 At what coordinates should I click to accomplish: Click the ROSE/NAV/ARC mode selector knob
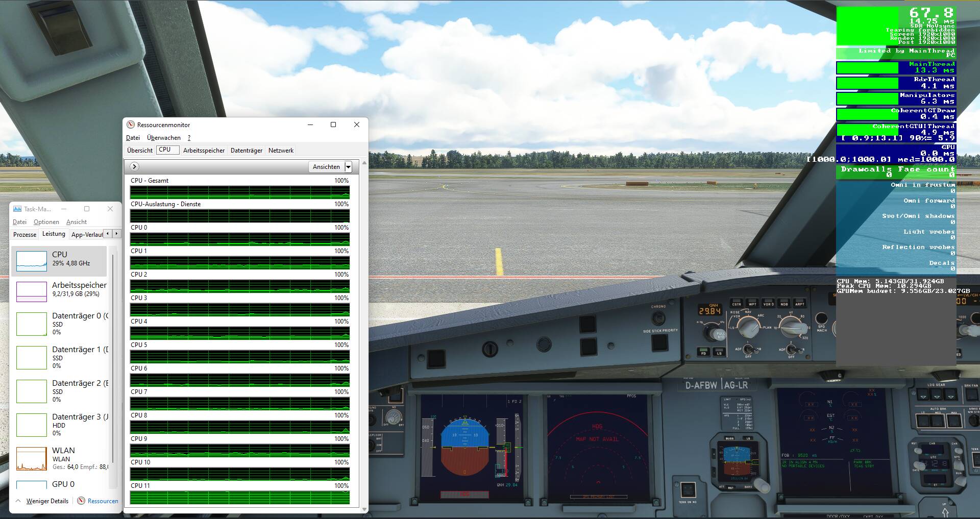748,326
